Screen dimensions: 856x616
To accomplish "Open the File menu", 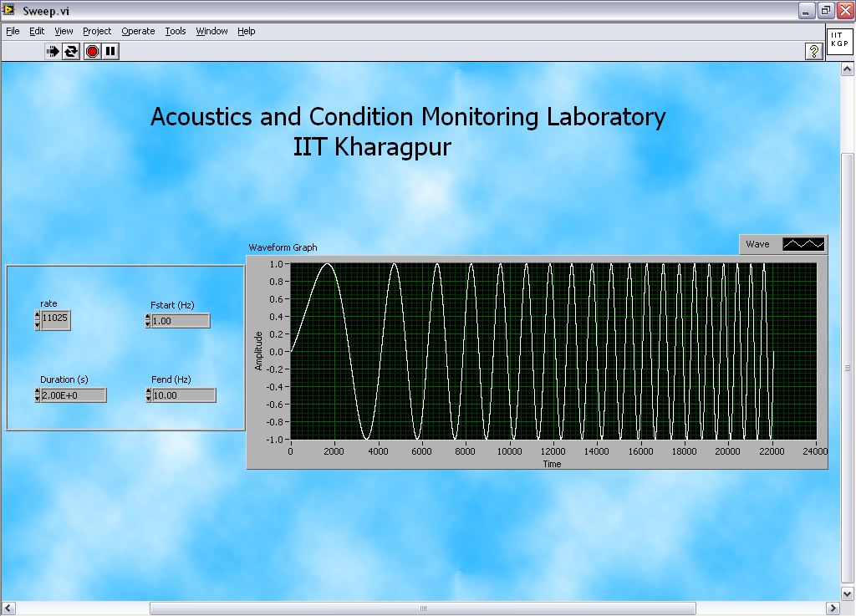I will coord(13,31).
